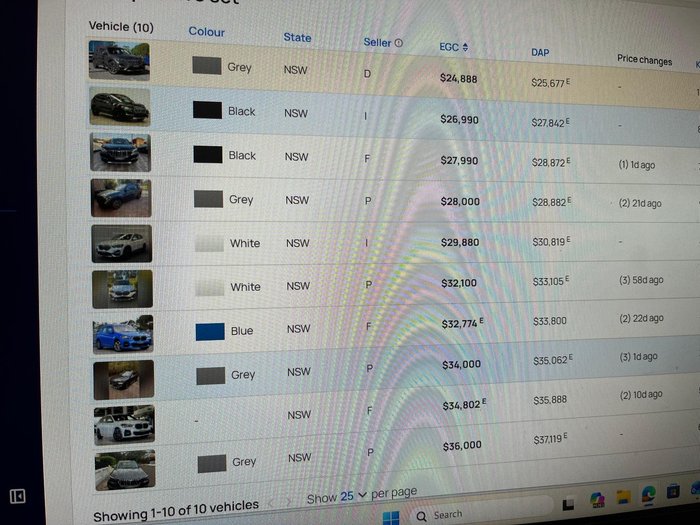The width and height of the screenshot is (700, 525).
Task: Open the $26,990 black vehicle thumbnail
Action: pyautogui.click(x=120, y=107)
